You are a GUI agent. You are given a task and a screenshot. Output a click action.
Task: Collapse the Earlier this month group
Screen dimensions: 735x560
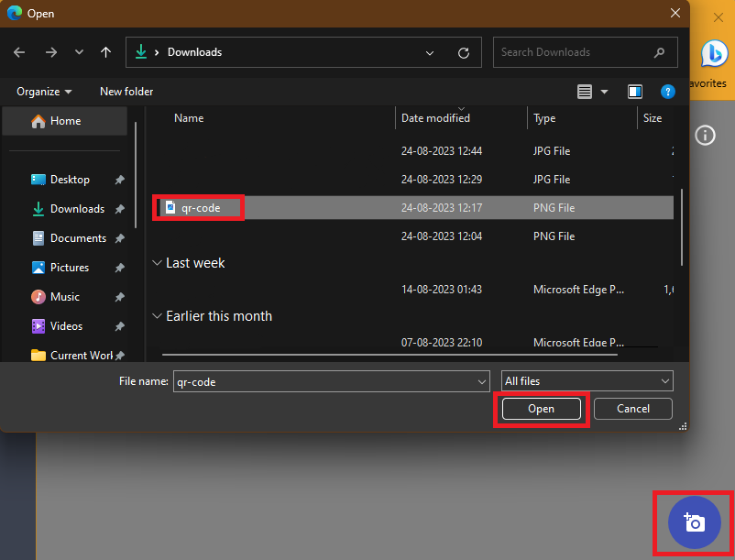pyautogui.click(x=157, y=316)
